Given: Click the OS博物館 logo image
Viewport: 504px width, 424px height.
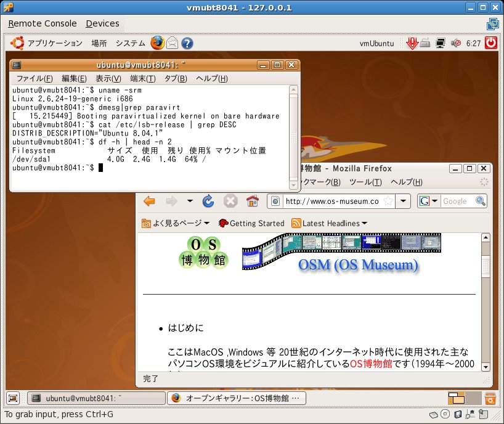Looking at the screenshot, I should [x=203, y=252].
